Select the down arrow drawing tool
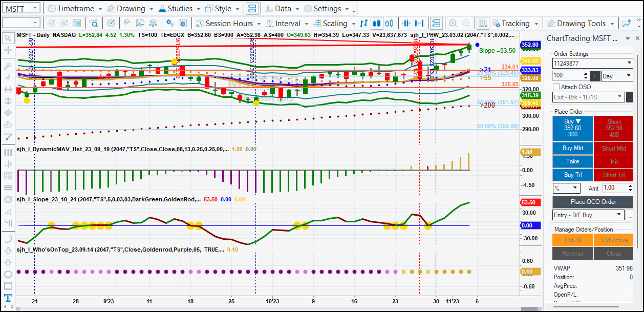644x312 pixels. point(8,251)
